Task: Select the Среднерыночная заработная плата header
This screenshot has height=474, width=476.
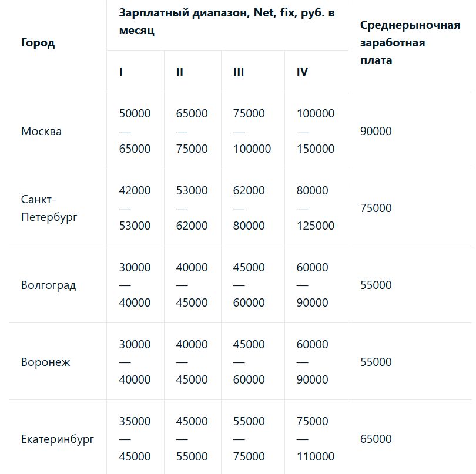Action: click(x=410, y=43)
